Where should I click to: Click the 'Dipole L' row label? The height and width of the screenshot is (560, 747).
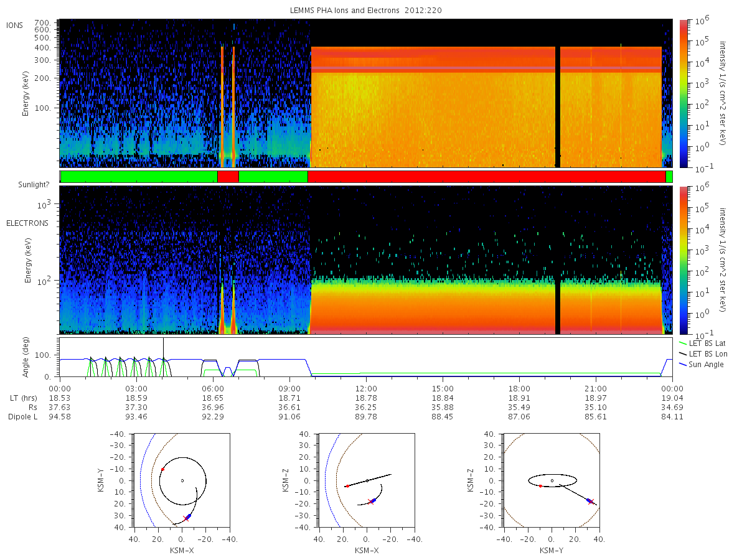22,417
